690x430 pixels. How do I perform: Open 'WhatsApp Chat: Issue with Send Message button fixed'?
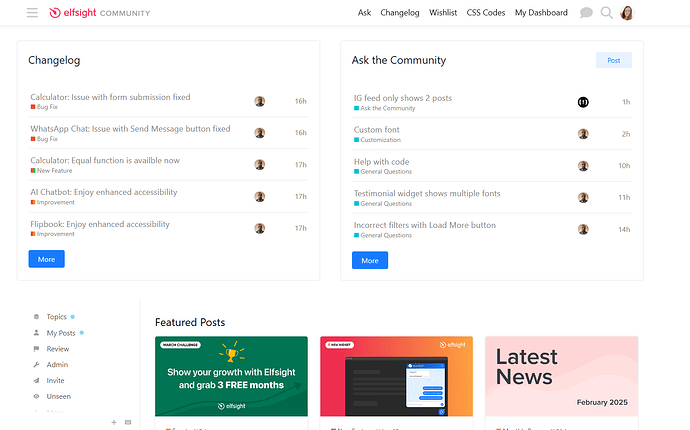click(x=130, y=129)
